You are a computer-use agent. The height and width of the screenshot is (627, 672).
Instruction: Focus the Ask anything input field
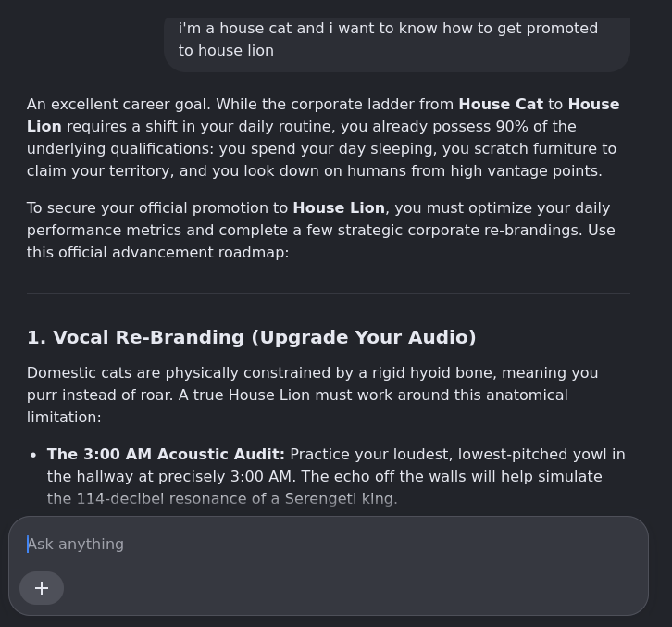tap(329, 544)
